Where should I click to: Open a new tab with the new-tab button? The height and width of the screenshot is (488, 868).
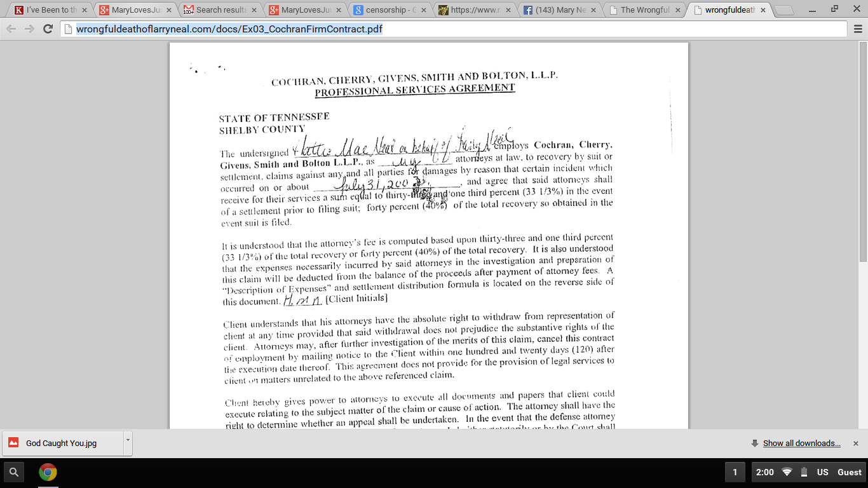[x=785, y=10]
